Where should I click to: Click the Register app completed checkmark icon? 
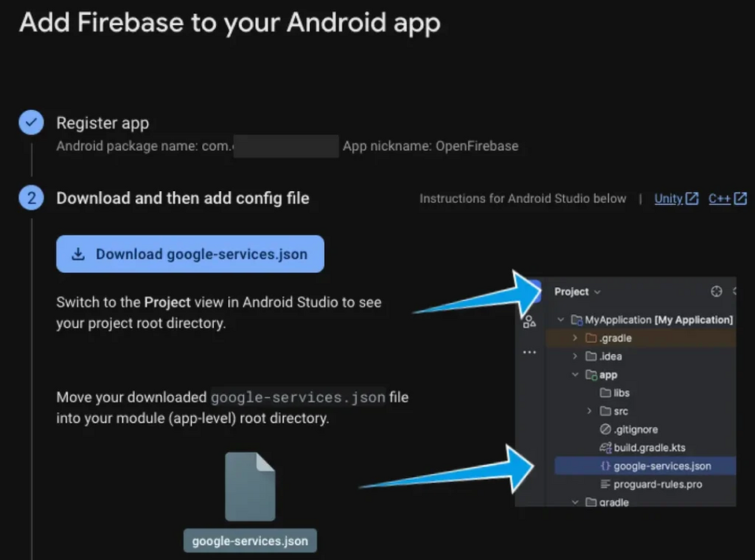point(31,123)
